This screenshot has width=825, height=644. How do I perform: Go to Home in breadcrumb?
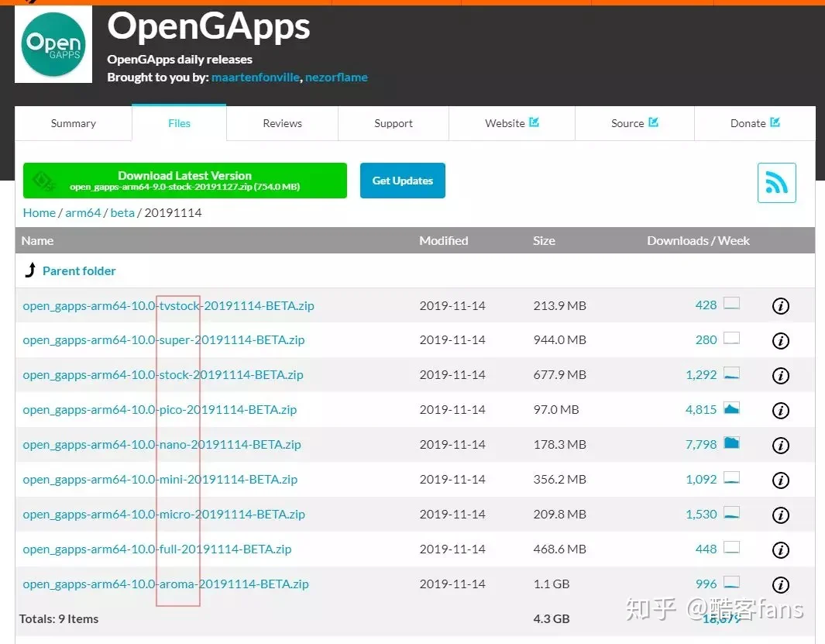click(x=39, y=213)
